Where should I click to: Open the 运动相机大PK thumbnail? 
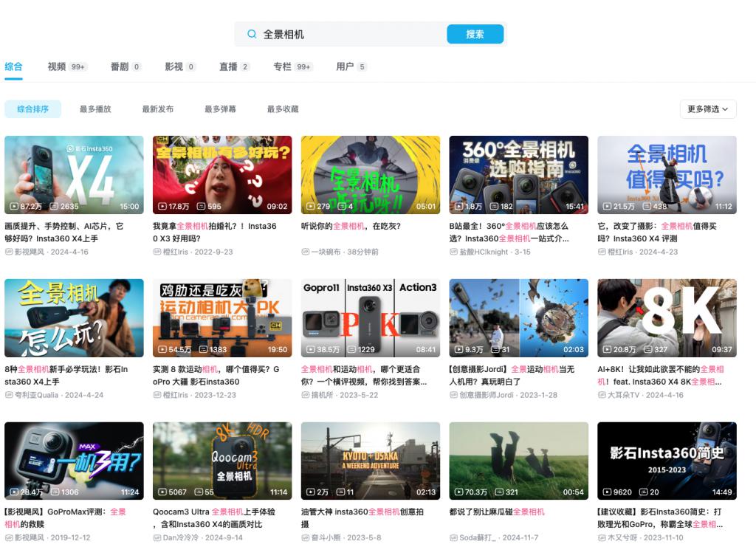click(222, 318)
